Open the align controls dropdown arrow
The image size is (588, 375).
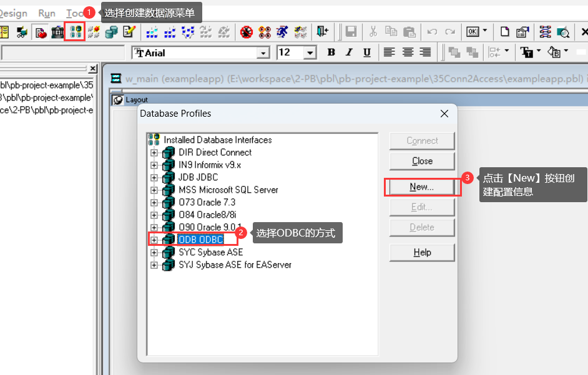click(507, 51)
